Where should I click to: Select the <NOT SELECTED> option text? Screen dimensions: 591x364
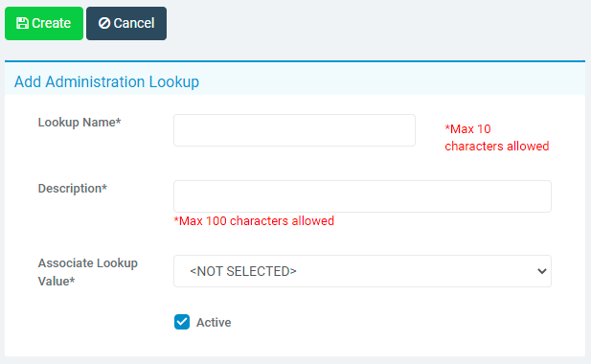pyautogui.click(x=243, y=271)
